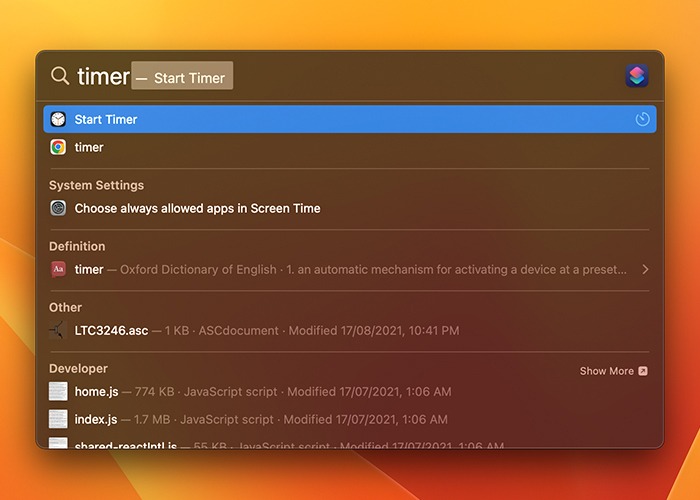Open arrow icon next to Show More
The width and height of the screenshot is (700, 500).
coord(643,371)
